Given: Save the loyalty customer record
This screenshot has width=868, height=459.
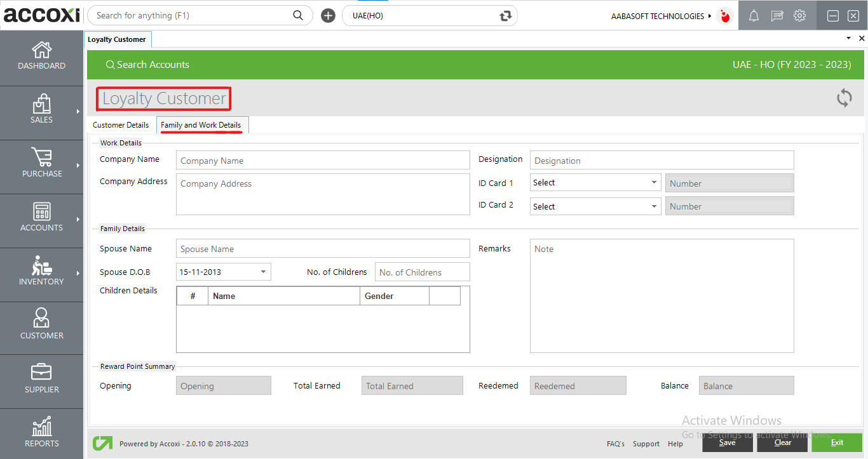Looking at the screenshot, I should tap(728, 442).
